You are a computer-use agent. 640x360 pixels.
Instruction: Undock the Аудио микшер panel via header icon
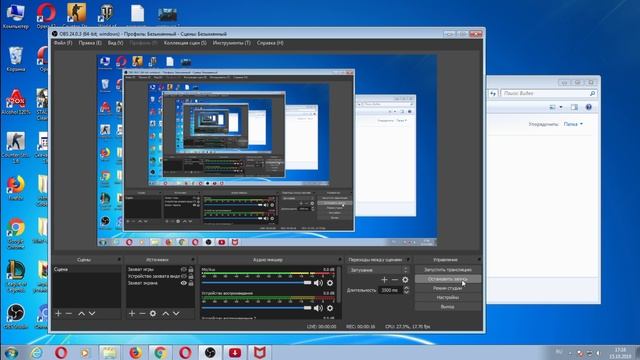[x=340, y=260]
